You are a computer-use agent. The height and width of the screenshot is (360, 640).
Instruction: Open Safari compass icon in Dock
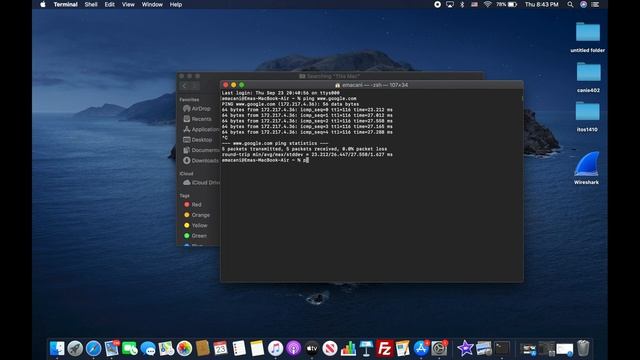pyautogui.click(x=93, y=348)
